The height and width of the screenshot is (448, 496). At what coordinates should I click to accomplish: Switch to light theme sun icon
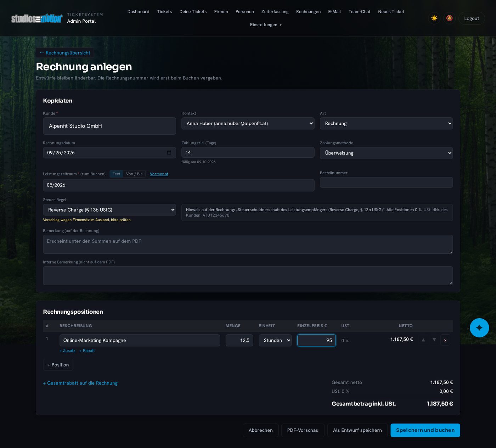coord(434,18)
